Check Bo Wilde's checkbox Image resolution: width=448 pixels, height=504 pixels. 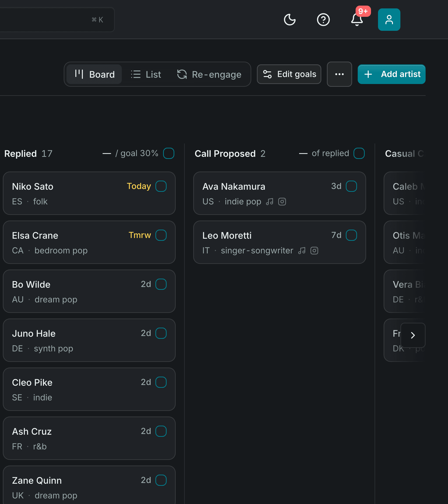[161, 284]
